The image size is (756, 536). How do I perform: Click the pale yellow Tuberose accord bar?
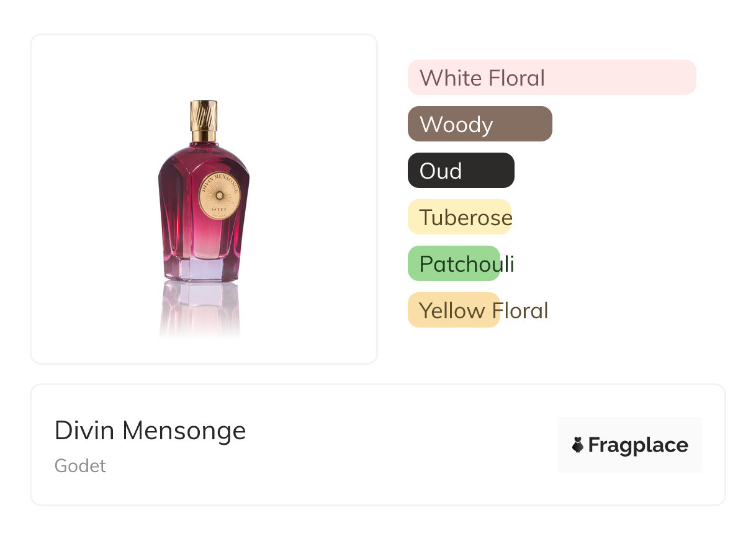459,217
